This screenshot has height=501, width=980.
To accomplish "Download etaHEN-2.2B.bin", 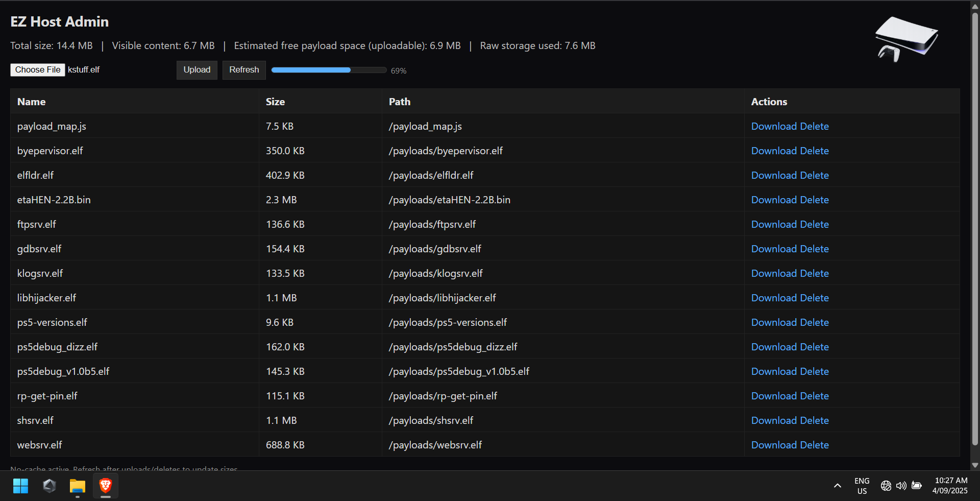I will coord(774,200).
